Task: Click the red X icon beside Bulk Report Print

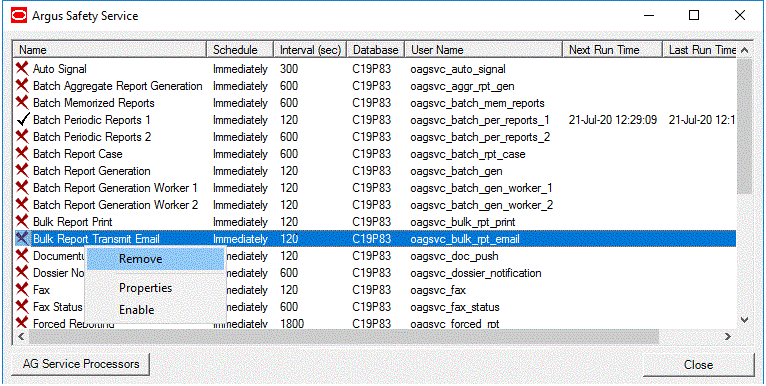Action: pos(22,222)
